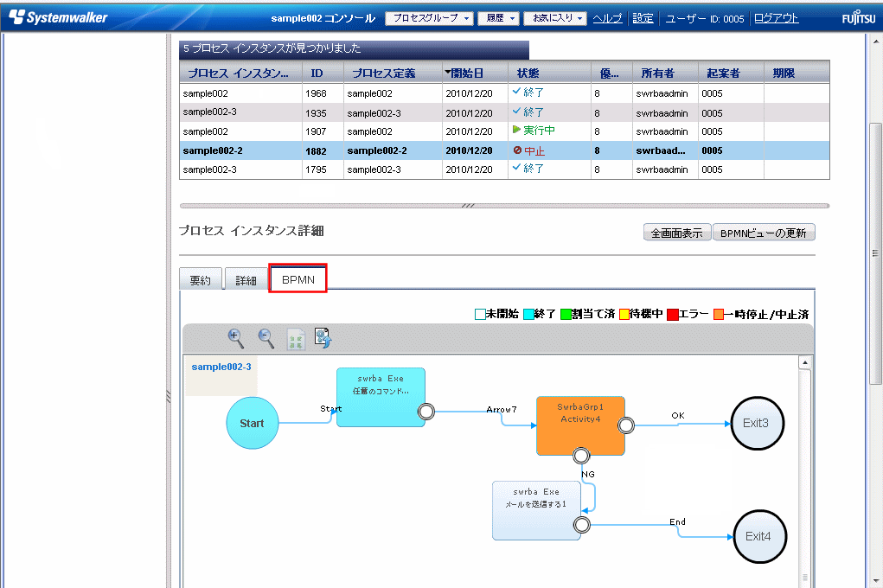Click the 全画面表示 button
The image size is (883, 588).
pos(676,233)
